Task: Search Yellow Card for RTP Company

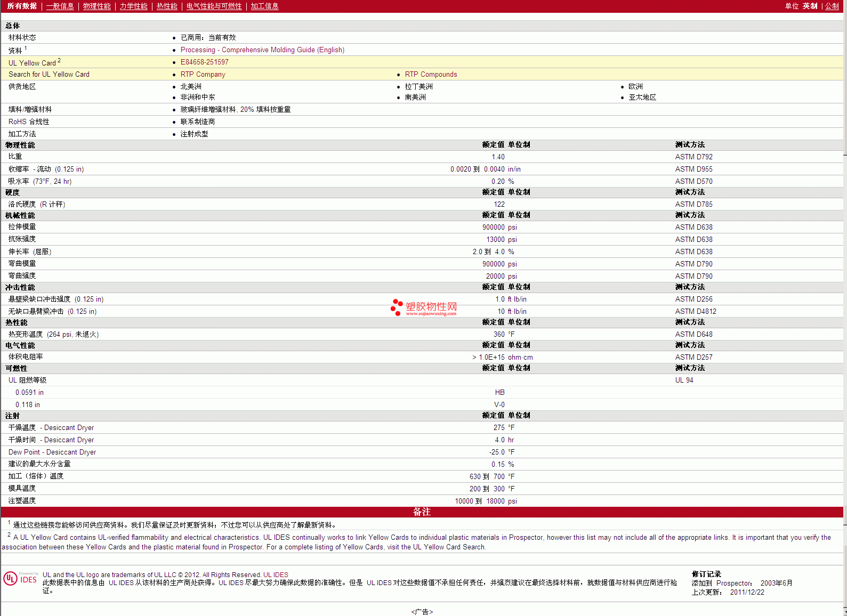Action: coord(203,74)
